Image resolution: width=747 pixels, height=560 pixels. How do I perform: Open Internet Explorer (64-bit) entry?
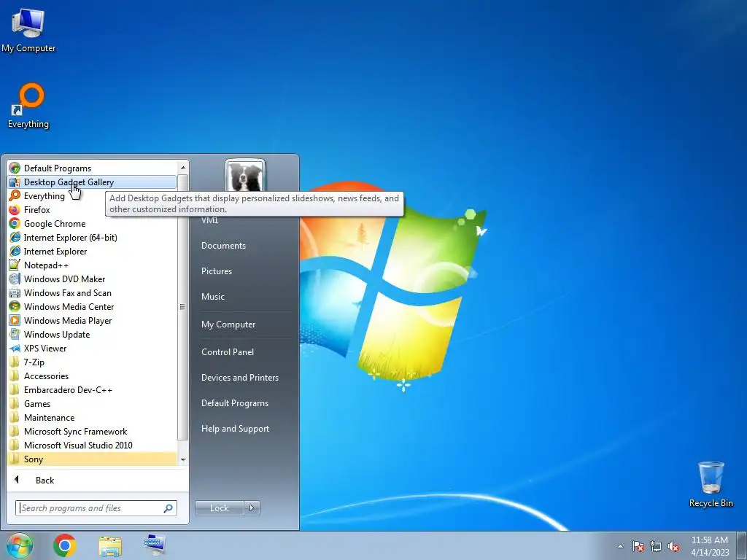[91, 237]
